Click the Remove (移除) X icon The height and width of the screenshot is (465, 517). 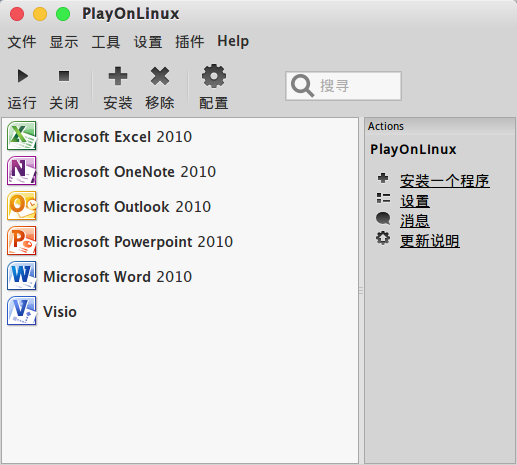click(x=160, y=76)
